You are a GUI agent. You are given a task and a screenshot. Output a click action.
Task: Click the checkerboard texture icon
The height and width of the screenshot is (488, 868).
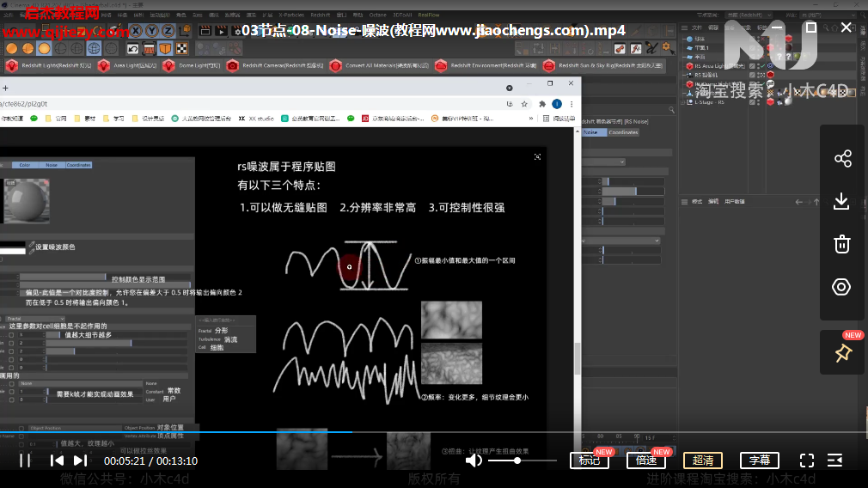[181, 49]
